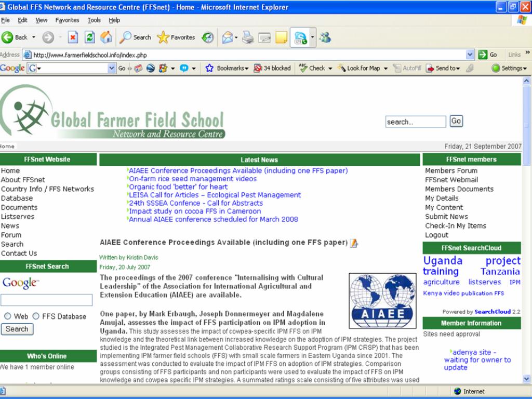Click the yellow sticky note icon
The image size is (532, 399).
pos(281,37)
